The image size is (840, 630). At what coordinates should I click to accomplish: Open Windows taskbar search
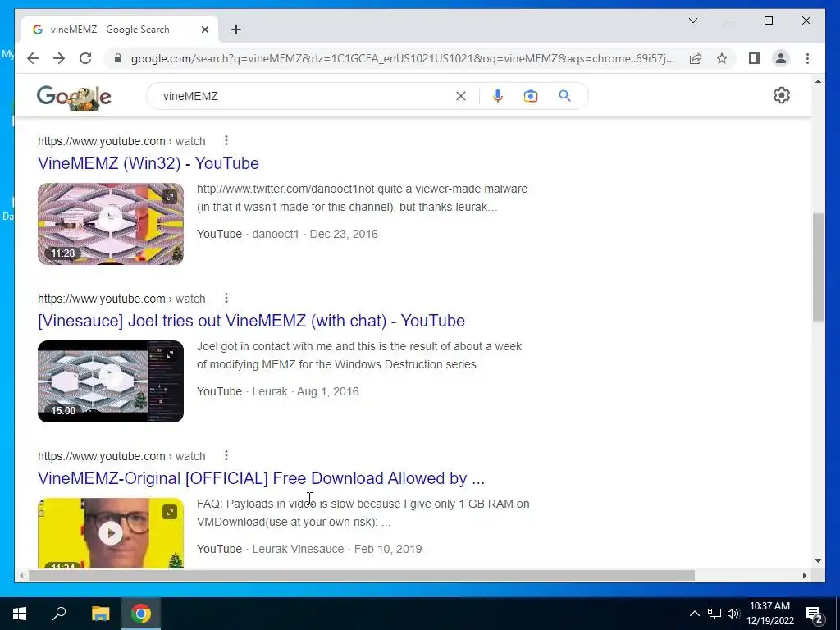pyautogui.click(x=59, y=614)
